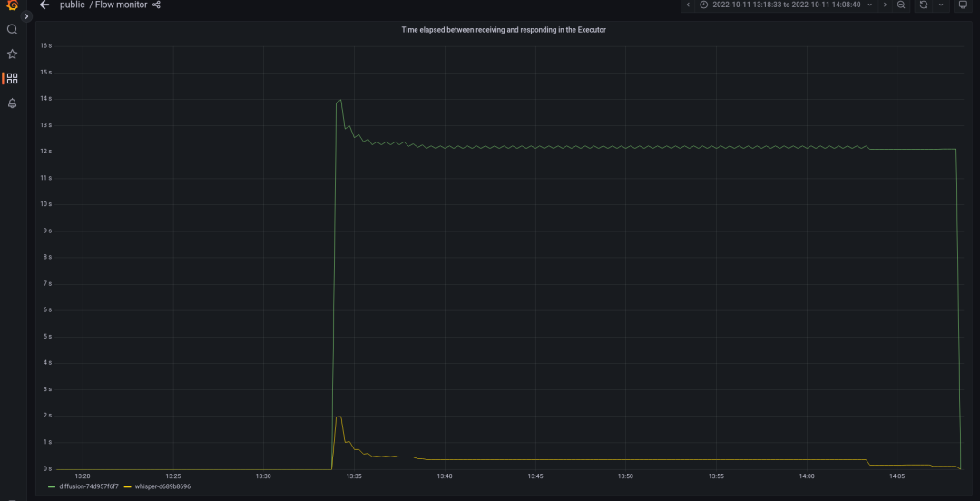The height and width of the screenshot is (501, 980).
Task: Click the 2 s y-axis label
Action: [47, 416]
